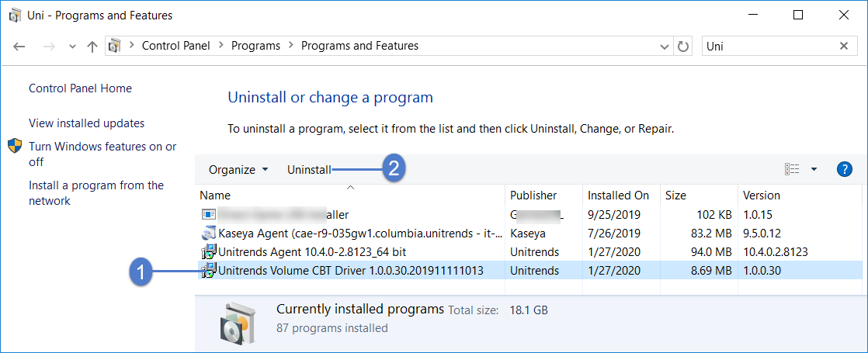Open Help with the question mark icon
The height and width of the screenshot is (353, 868).
pos(844,169)
